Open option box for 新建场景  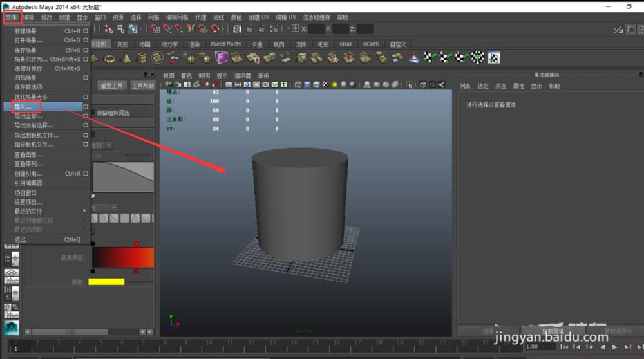click(86, 31)
